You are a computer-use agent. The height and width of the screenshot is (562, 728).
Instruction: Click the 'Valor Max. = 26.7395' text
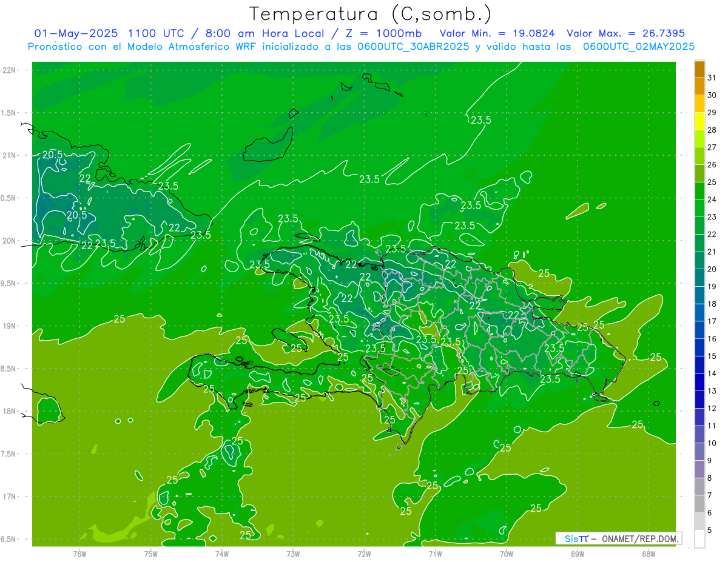626,33
